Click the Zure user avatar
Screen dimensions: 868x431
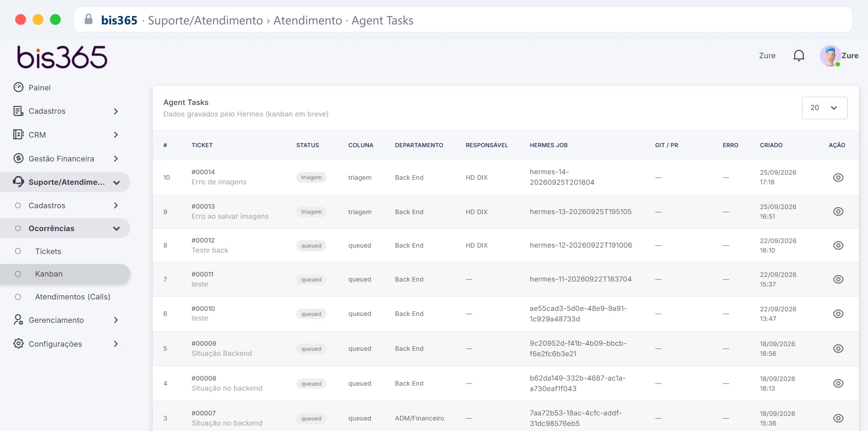point(830,55)
